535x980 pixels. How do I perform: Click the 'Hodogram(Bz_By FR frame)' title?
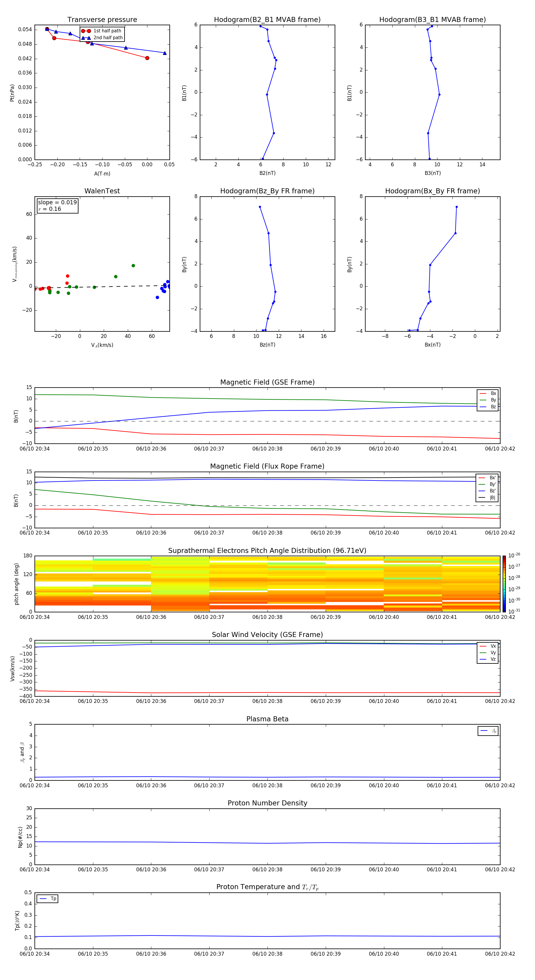[x=267, y=191]
